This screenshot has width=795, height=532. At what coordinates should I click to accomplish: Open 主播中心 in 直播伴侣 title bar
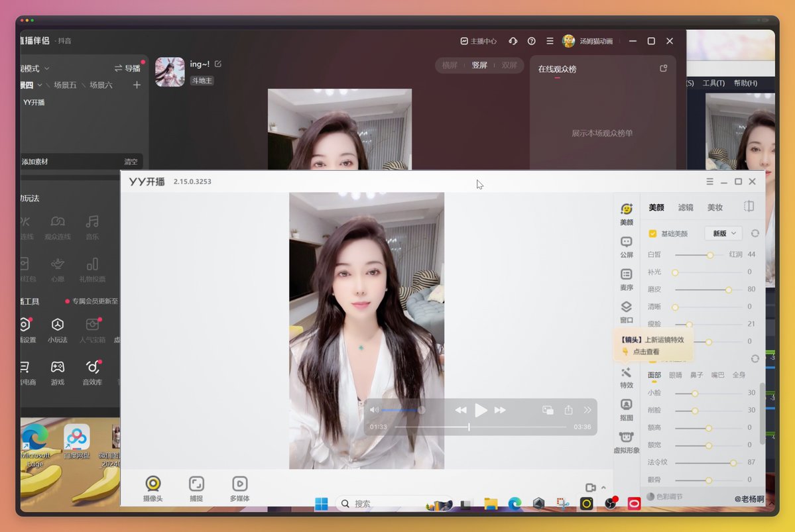pos(479,41)
